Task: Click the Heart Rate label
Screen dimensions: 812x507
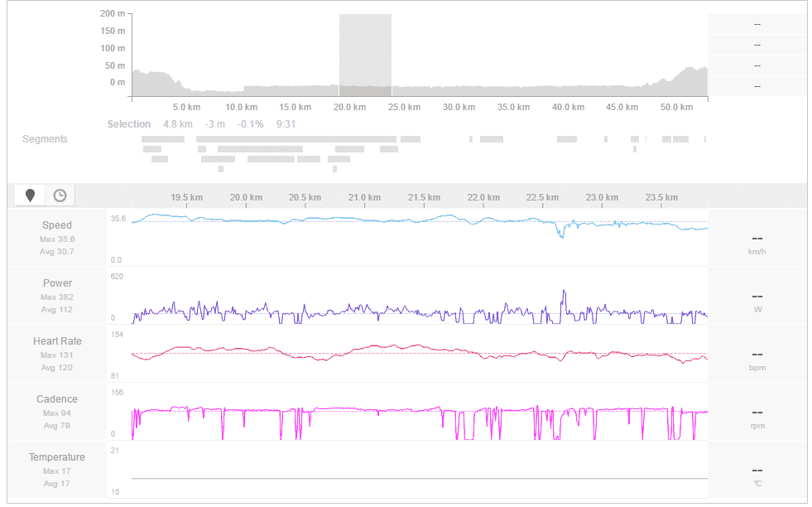Action: [x=57, y=341]
